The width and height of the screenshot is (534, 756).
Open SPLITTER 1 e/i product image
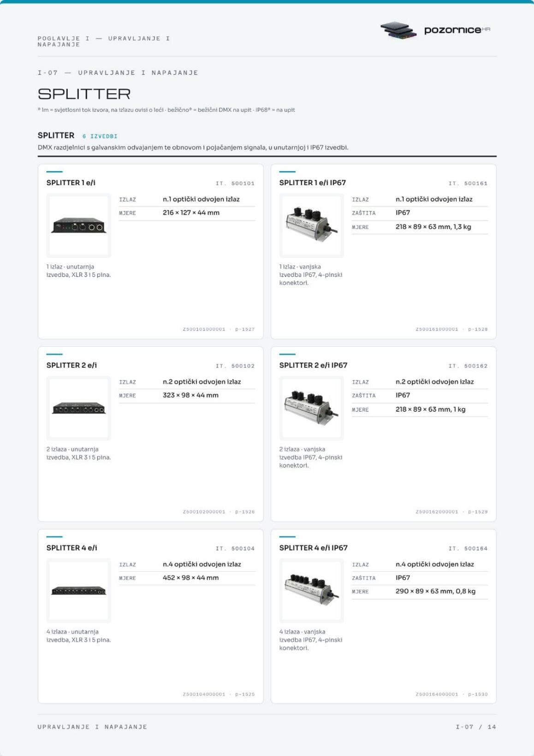(79, 225)
